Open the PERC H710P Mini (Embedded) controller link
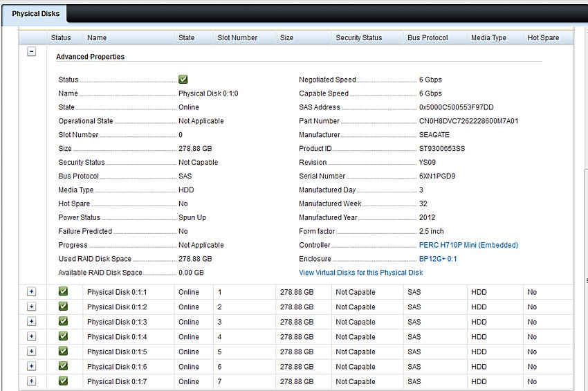Screen dimensions: 588x391 (468, 245)
